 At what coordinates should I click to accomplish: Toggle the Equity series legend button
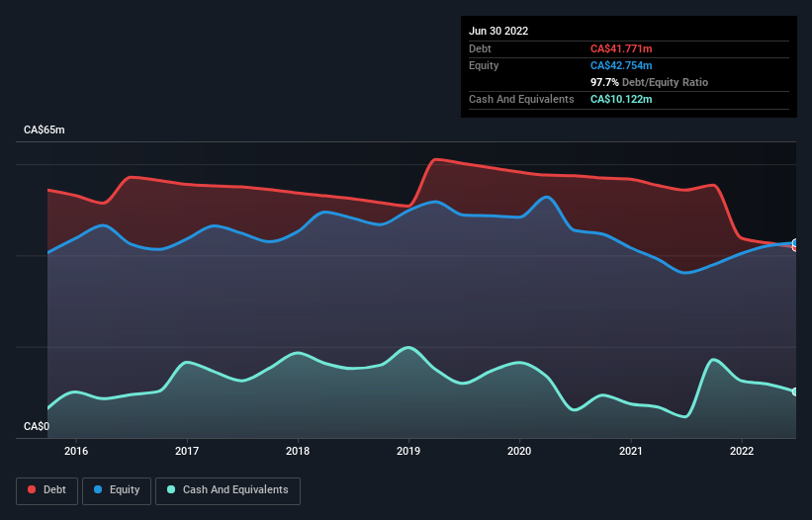117,490
